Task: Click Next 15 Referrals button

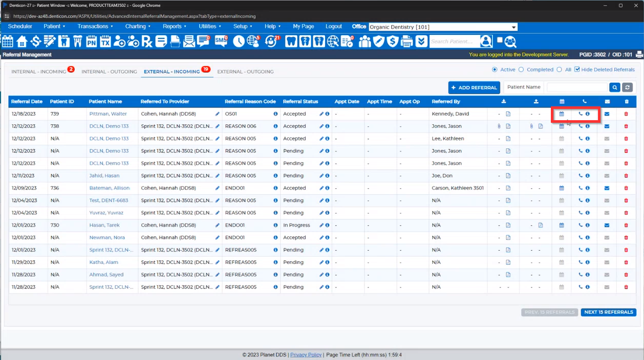Action: (x=608, y=312)
